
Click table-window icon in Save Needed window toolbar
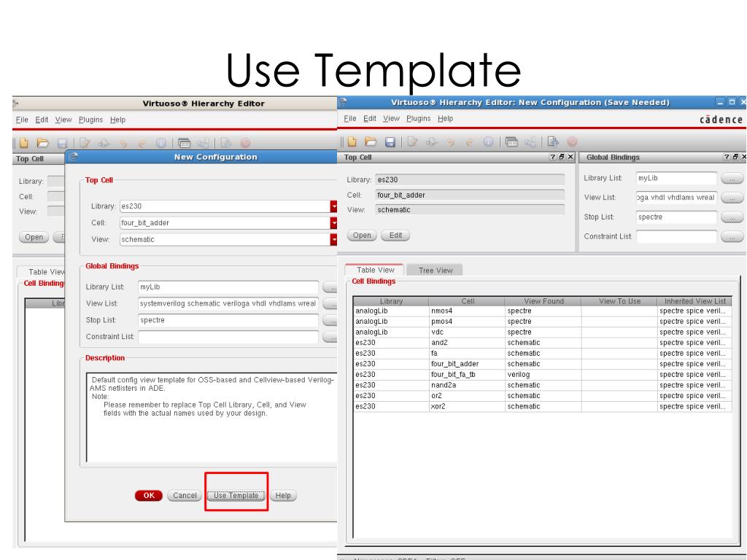[x=511, y=141]
